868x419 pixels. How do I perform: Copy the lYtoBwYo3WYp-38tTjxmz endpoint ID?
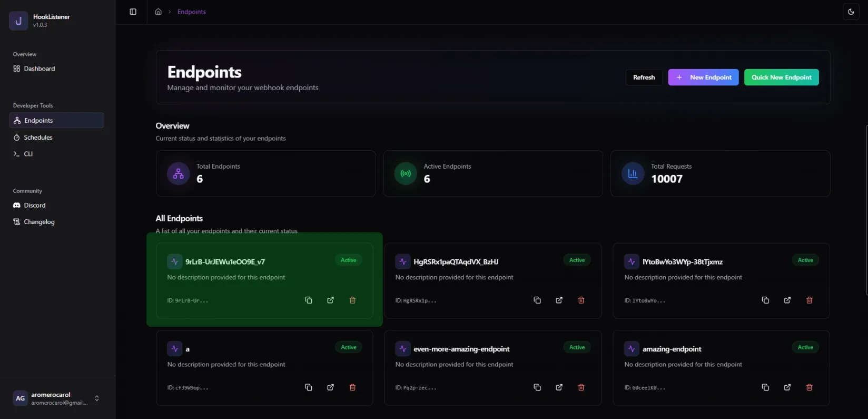[765, 300]
